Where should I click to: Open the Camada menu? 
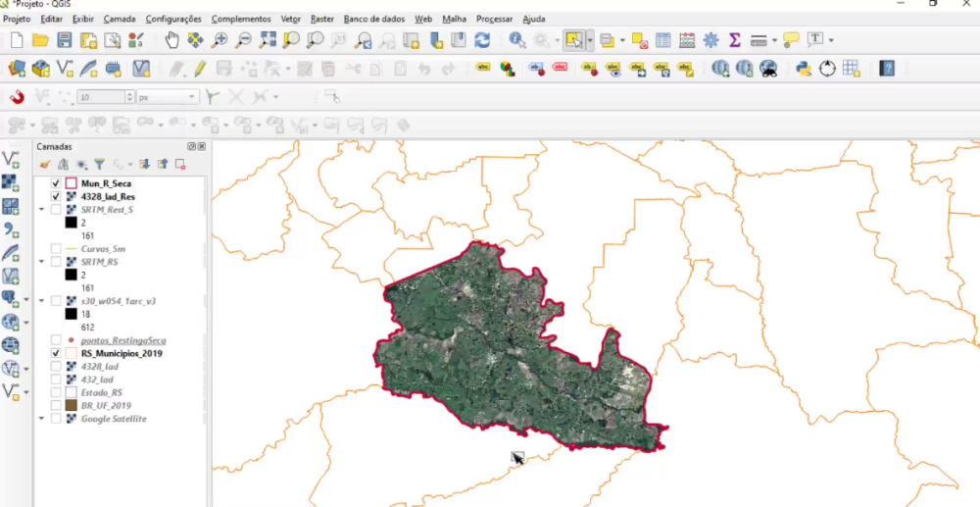[x=120, y=20]
